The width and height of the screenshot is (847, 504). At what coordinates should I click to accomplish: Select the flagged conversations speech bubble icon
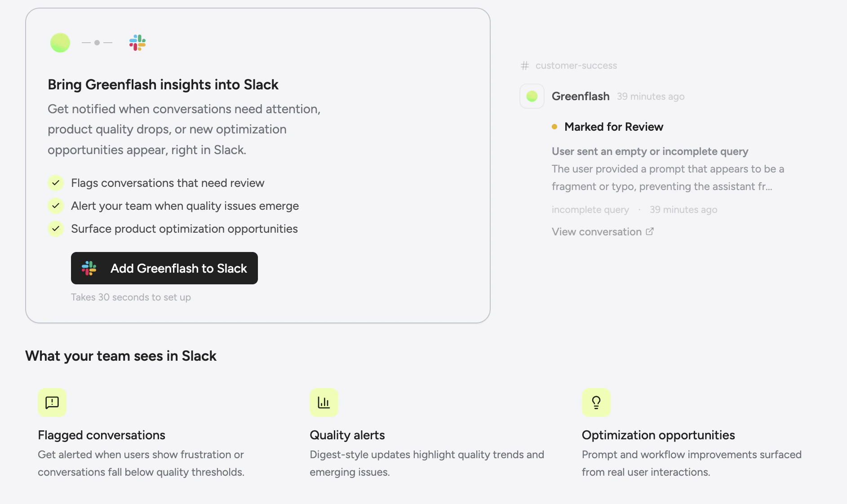click(x=52, y=402)
